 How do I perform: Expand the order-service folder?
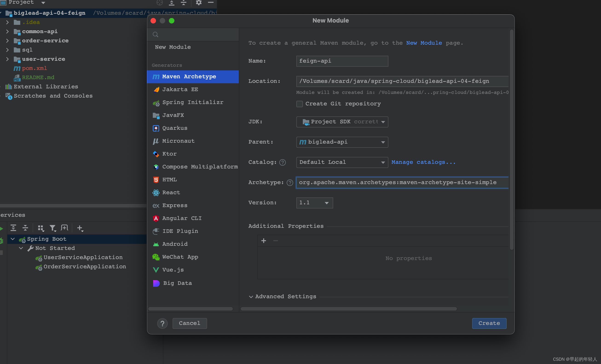(x=7, y=41)
